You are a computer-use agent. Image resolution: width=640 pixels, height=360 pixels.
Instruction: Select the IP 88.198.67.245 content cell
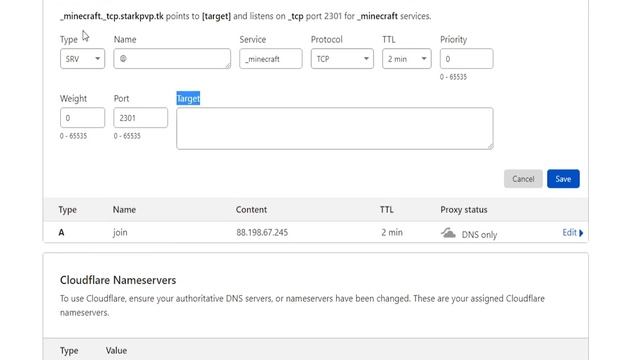click(x=262, y=232)
